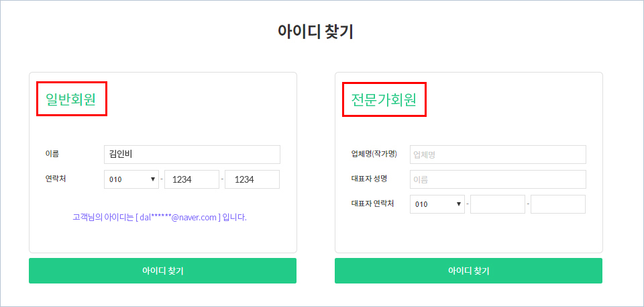The image size is (644, 307).
Task: Select the 일반회원 heading
Action: [70, 99]
